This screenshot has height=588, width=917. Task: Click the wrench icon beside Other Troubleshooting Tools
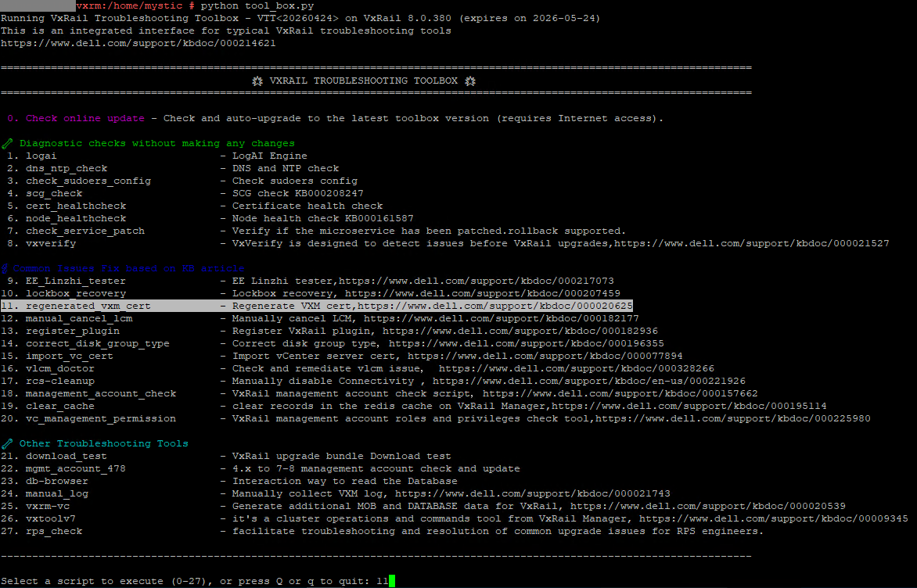tap(7, 443)
